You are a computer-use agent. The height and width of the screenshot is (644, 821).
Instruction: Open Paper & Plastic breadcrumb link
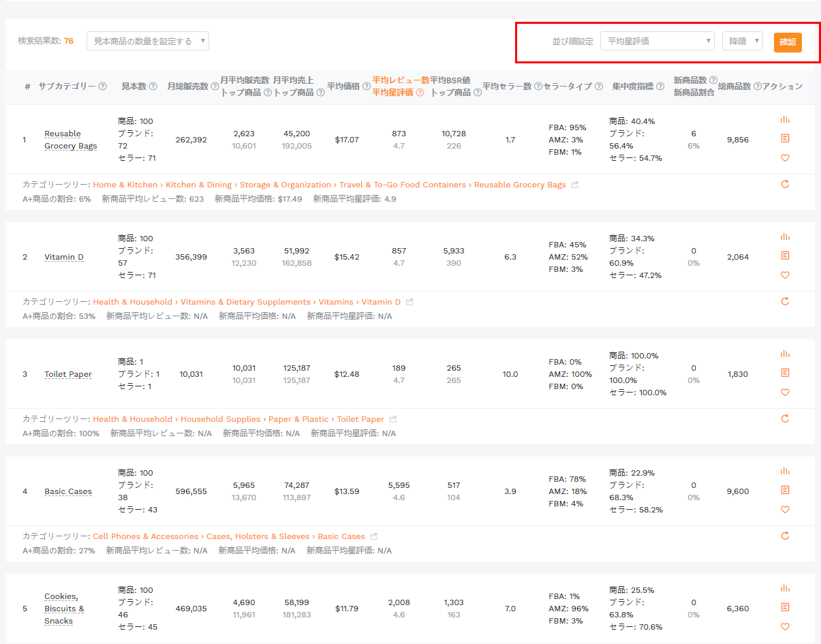(x=299, y=419)
